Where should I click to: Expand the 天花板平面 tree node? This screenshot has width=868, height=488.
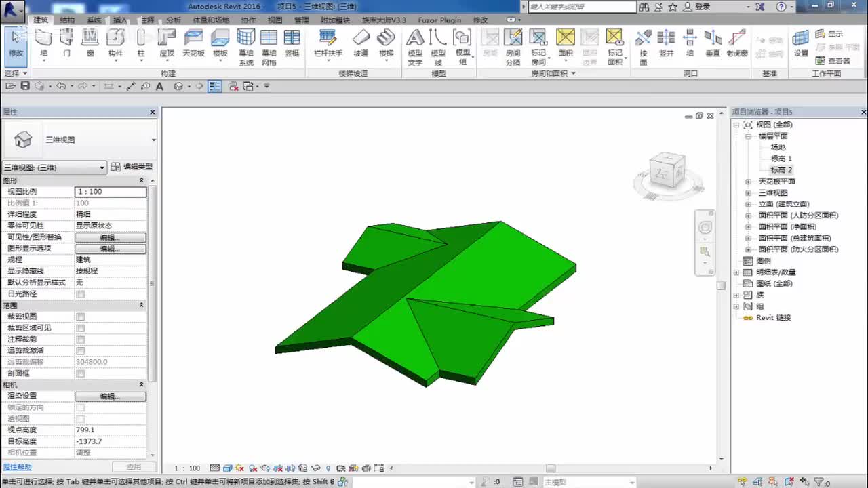(x=748, y=182)
